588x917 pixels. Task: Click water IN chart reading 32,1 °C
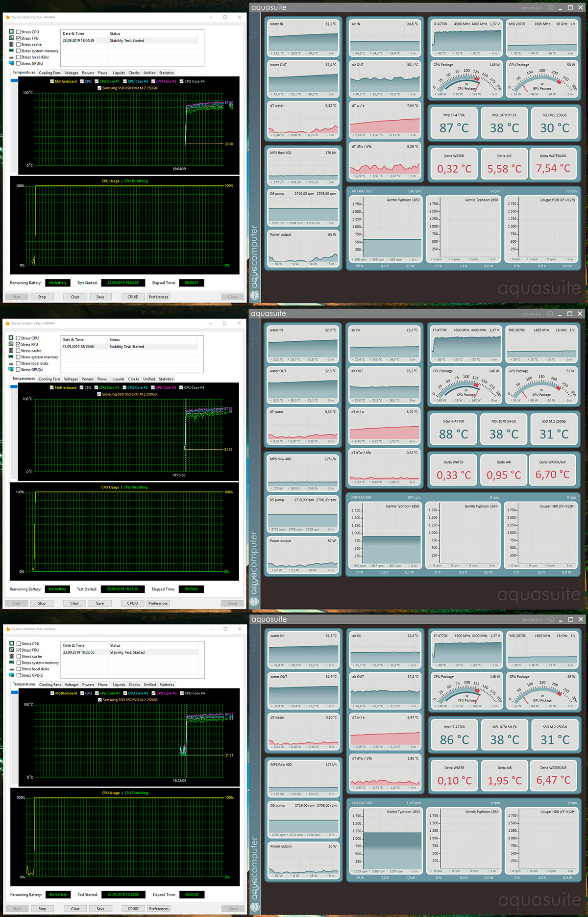click(x=303, y=39)
